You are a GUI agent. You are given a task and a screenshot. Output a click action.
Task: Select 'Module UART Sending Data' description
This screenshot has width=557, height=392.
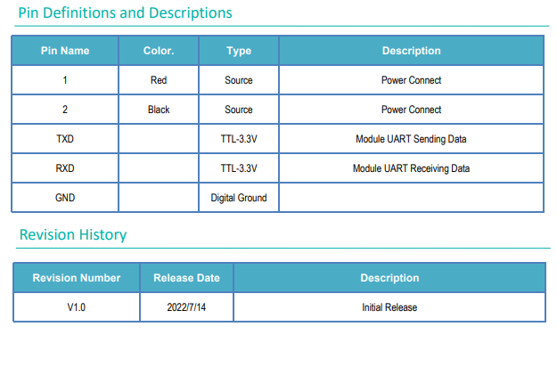coord(411,139)
